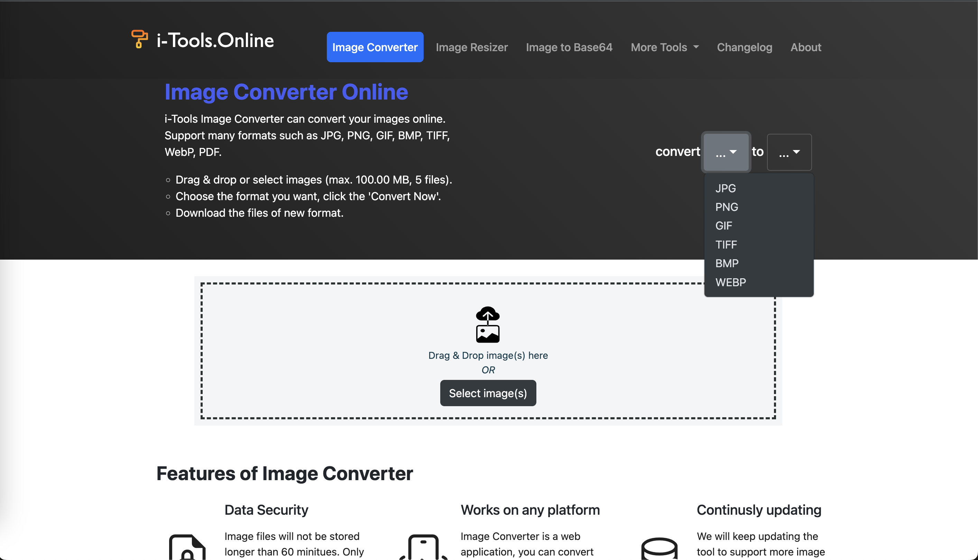This screenshot has width=978, height=560.
Task: Click the i-Tools.Online paint roller logo icon
Action: coord(139,39)
